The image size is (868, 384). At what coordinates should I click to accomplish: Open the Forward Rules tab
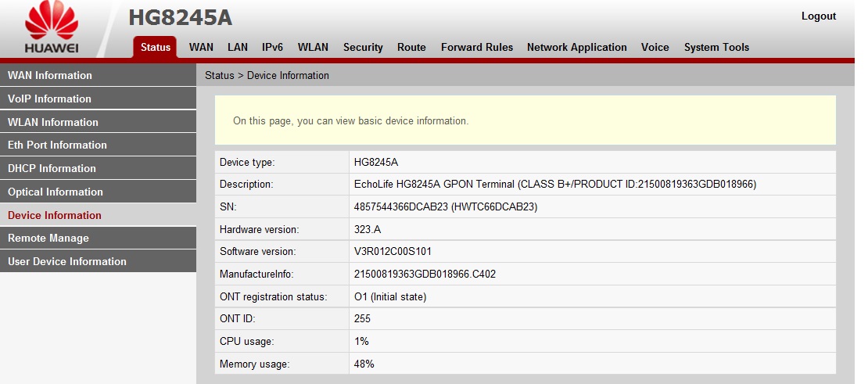coord(477,48)
